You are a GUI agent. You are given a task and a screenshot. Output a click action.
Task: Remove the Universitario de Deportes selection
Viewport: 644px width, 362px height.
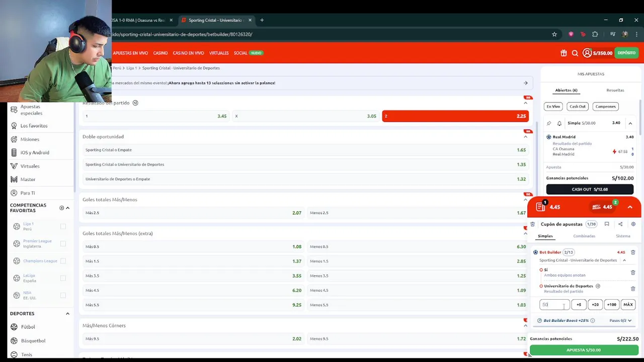click(633, 289)
